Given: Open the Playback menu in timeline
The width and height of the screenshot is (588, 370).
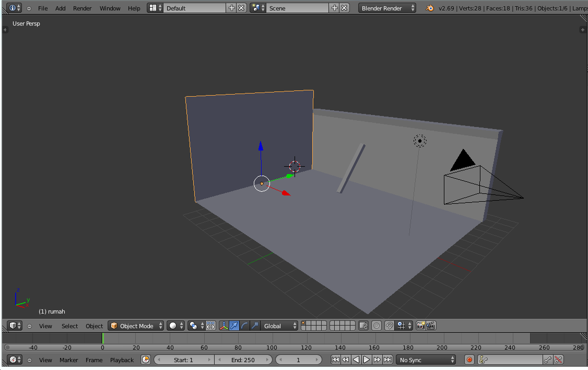Looking at the screenshot, I should [x=122, y=360].
